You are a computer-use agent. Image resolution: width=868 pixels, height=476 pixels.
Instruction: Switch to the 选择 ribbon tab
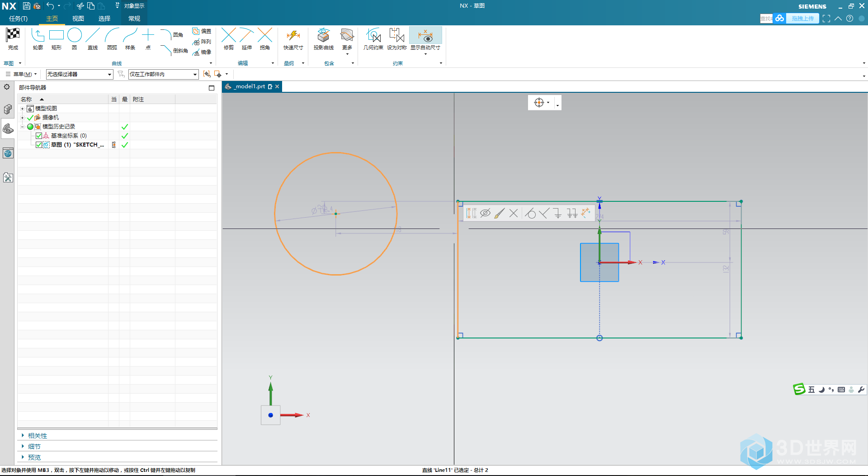click(x=104, y=19)
